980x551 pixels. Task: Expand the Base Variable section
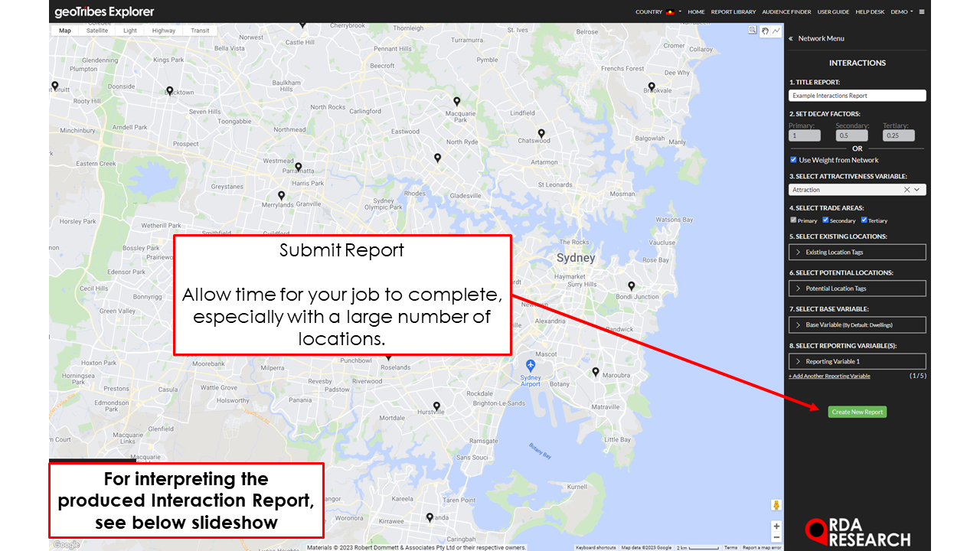pos(857,324)
